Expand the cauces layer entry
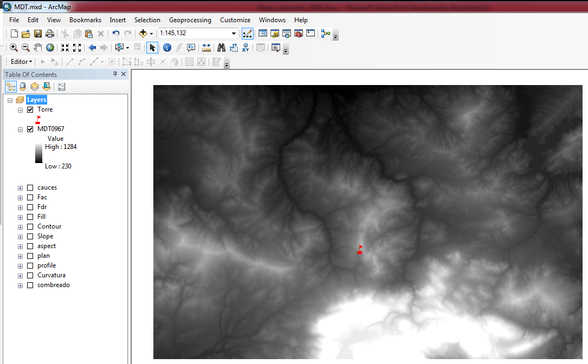Viewport: 588px width, 364px height. pyautogui.click(x=21, y=188)
